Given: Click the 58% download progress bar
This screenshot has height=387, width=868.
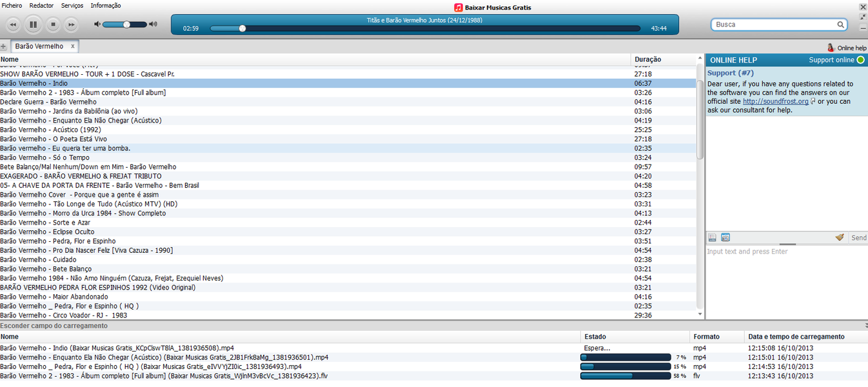Looking at the screenshot, I should (x=626, y=375).
